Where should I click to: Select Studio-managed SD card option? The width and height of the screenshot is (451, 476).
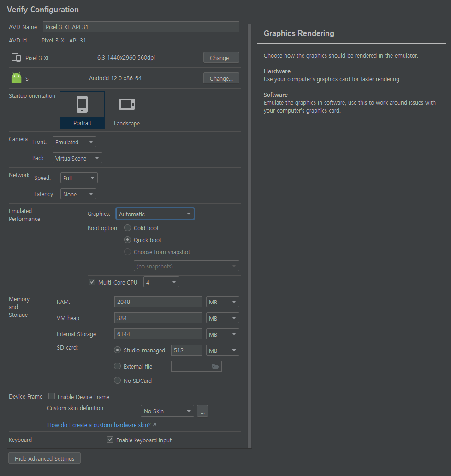click(117, 350)
